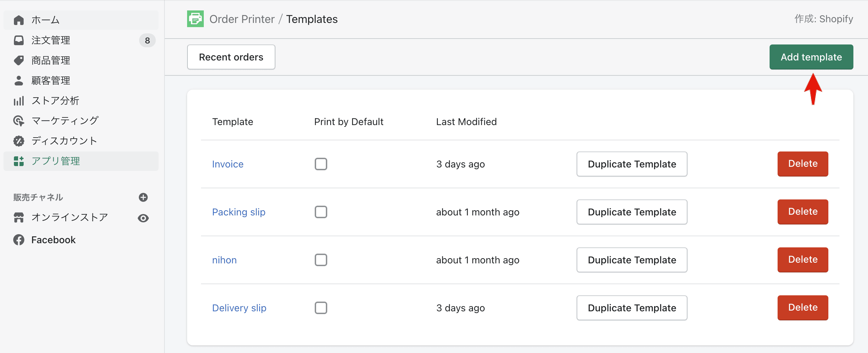
Task: Delete the Invoice template
Action: (803, 164)
